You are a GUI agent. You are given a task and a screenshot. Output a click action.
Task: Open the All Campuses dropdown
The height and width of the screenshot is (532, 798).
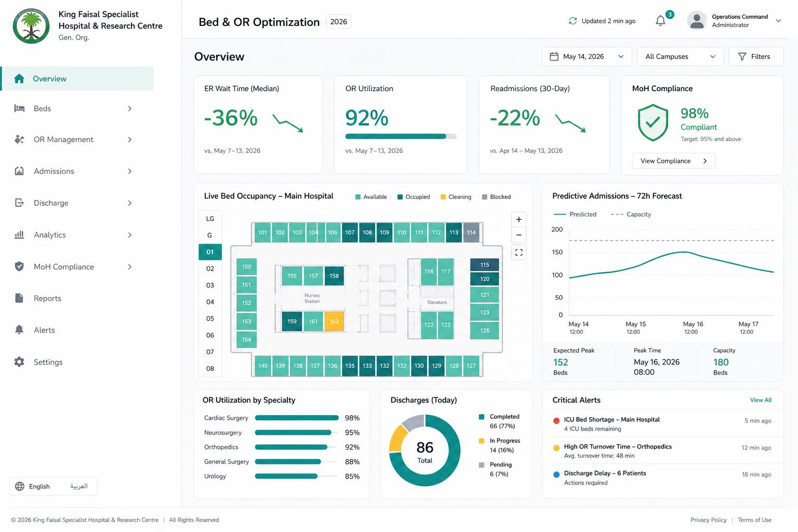(681, 57)
